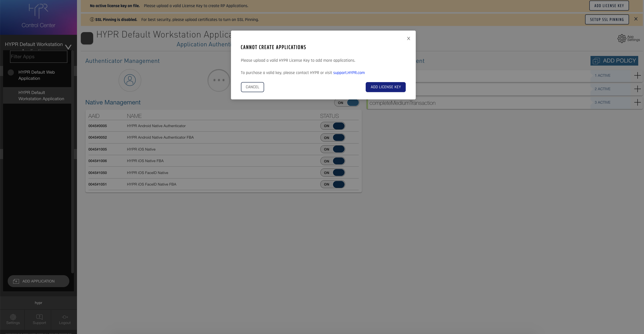Dismiss the SSL Pinning warning banner

tap(636, 19)
